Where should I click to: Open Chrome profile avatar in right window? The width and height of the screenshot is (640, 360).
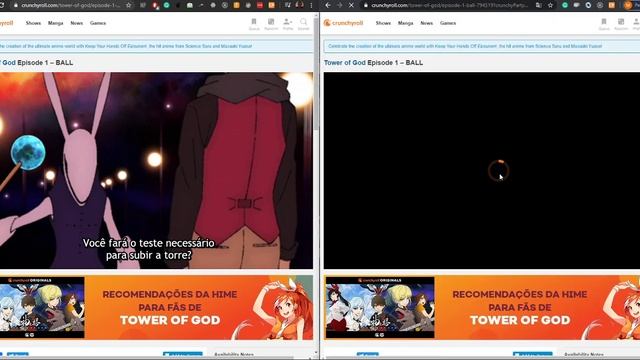(x=628, y=5)
